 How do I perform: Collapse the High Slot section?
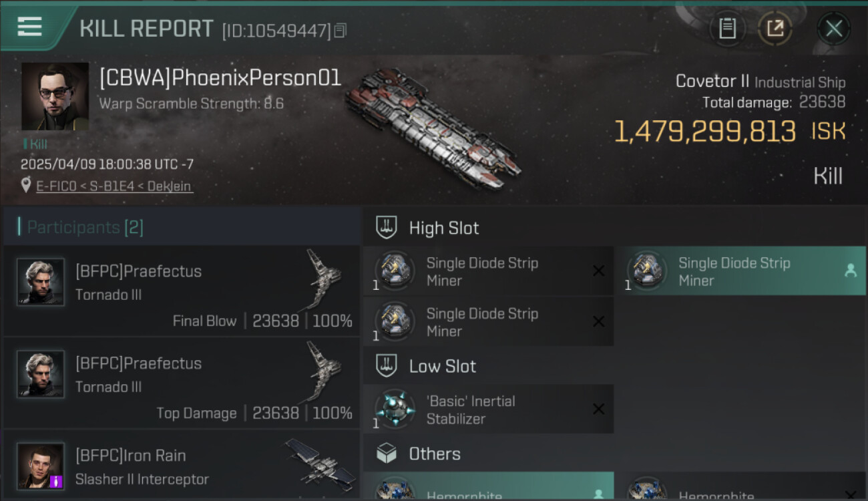tap(444, 228)
